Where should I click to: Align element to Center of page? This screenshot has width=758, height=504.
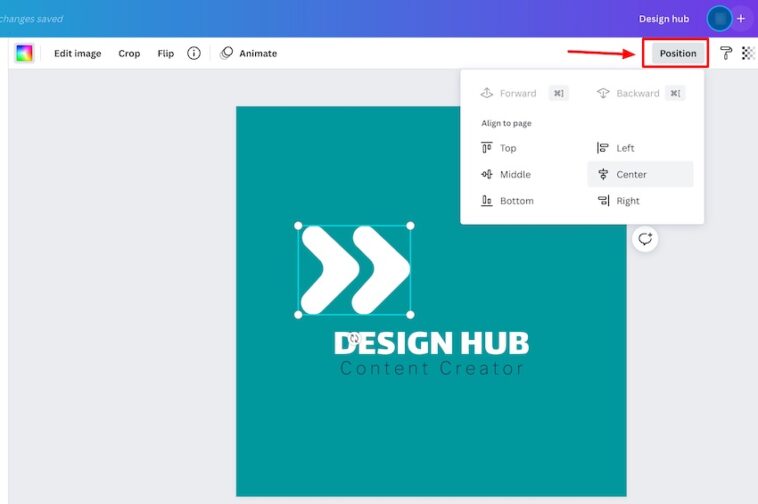(x=622, y=174)
